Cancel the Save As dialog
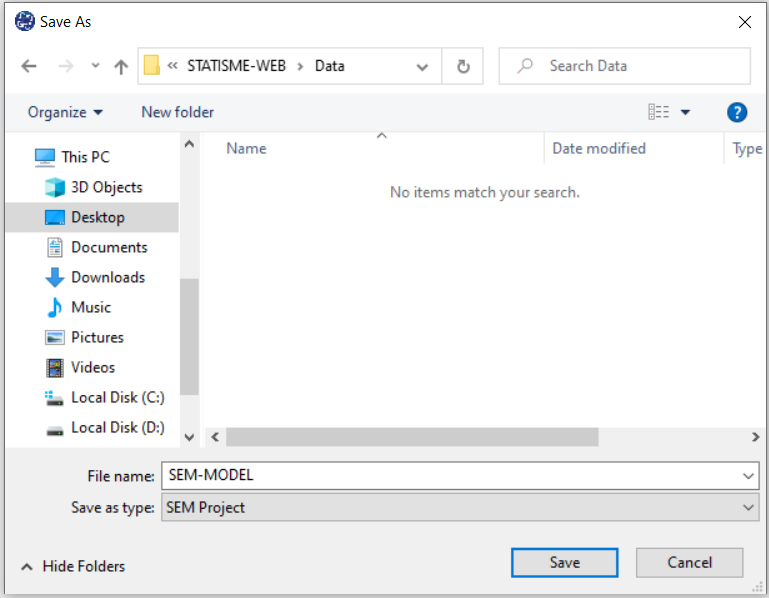The width and height of the screenshot is (769, 598). [689, 562]
